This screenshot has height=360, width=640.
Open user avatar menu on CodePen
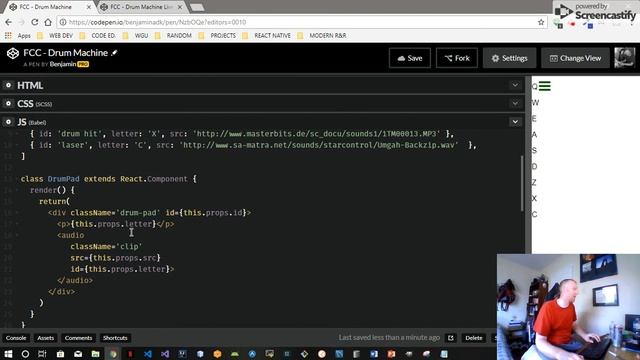pyautogui.click(x=624, y=58)
